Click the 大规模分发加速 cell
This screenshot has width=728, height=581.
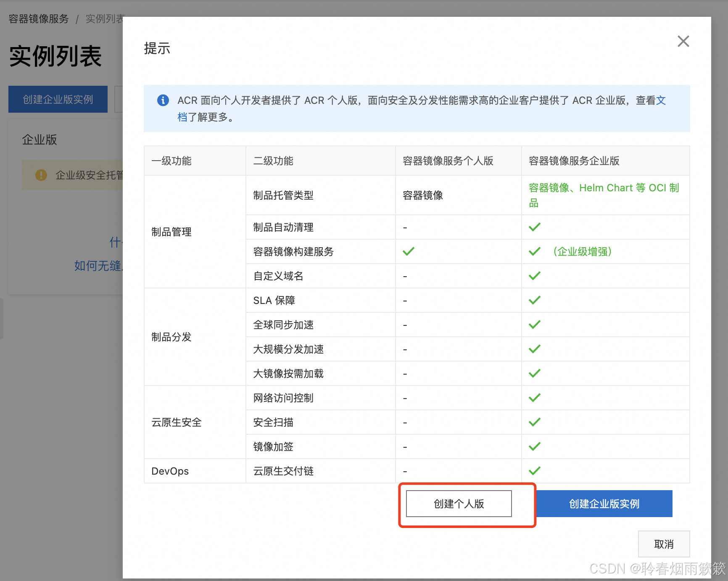point(320,349)
